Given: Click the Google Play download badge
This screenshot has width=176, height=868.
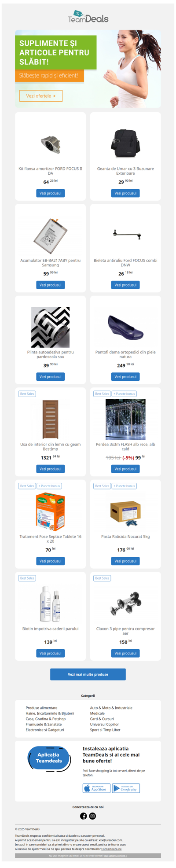Looking at the screenshot, I should coord(126,788).
